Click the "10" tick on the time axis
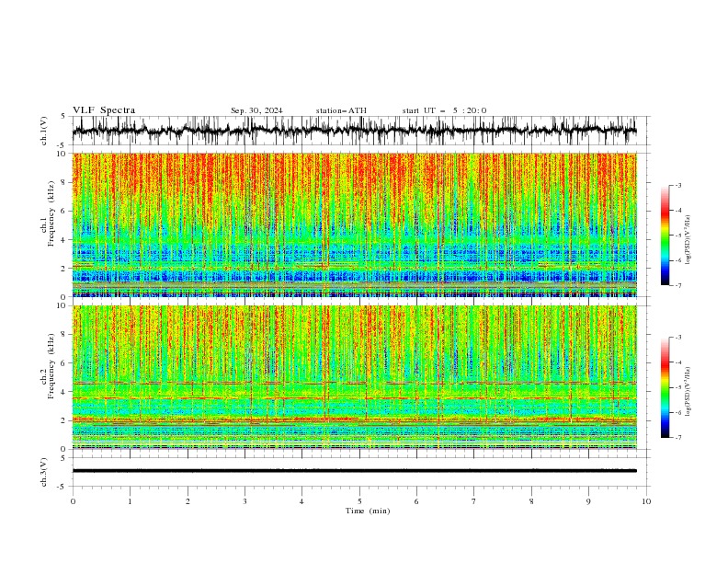The width and height of the screenshot is (728, 563). point(646,501)
